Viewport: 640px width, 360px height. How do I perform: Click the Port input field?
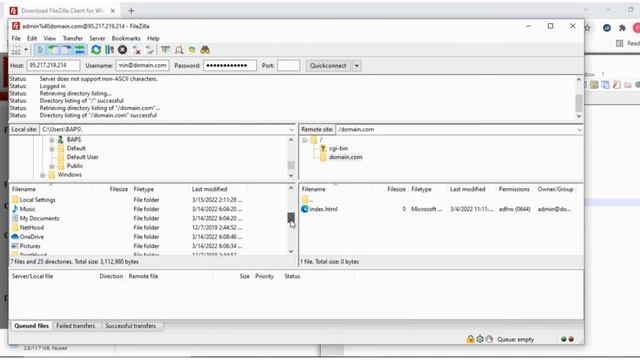click(x=289, y=65)
